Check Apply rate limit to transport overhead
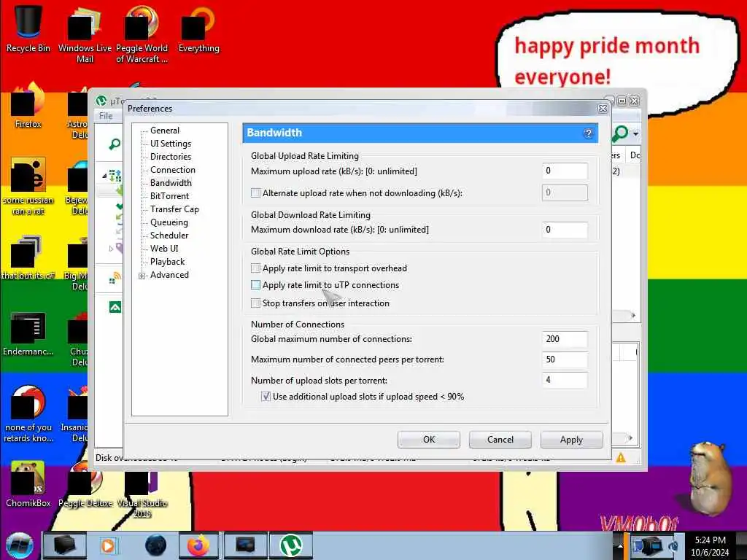Image resolution: width=747 pixels, height=560 pixels. pos(255,268)
